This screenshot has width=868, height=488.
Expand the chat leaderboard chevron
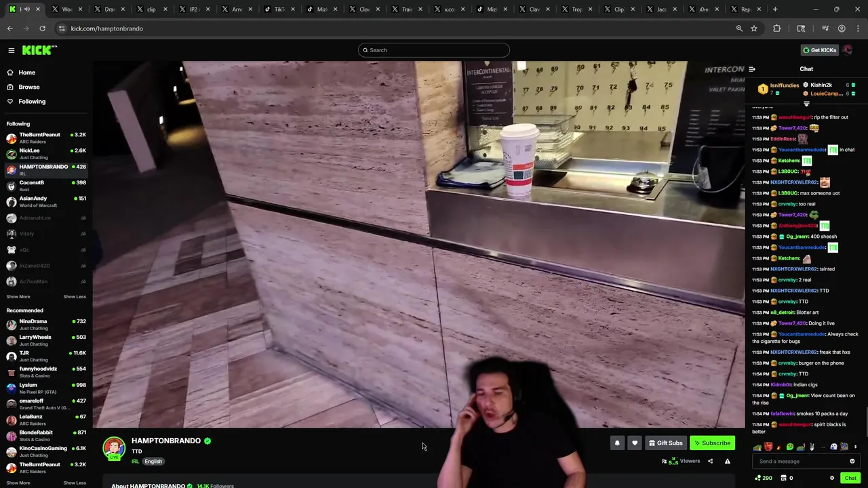(806, 104)
